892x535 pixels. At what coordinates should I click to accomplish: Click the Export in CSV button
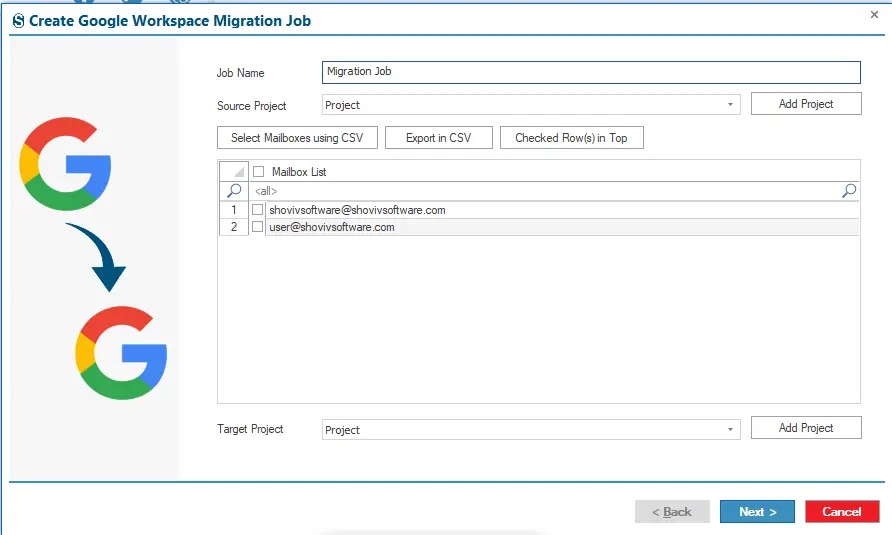pos(439,138)
